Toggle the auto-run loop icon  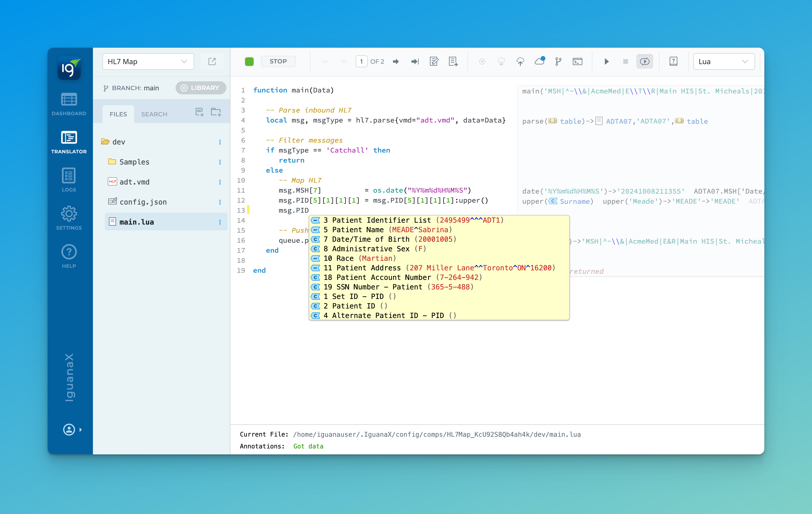click(x=645, y=62)
